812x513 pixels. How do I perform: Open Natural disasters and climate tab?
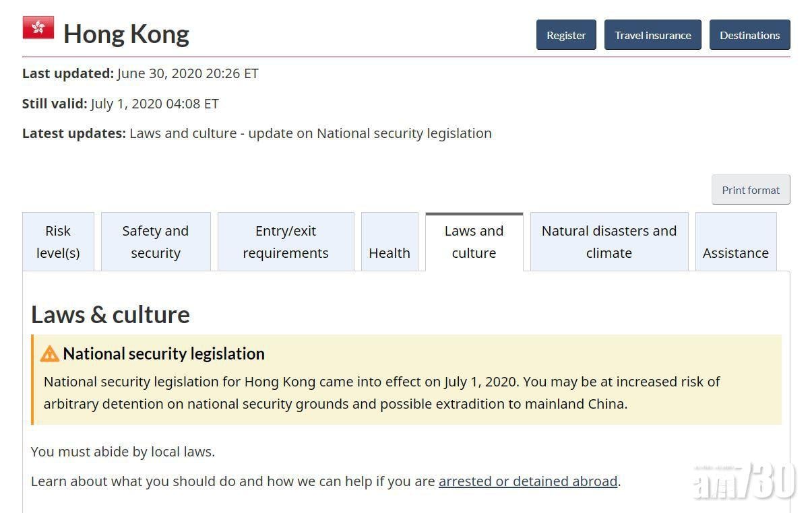(x=609, y=242)
